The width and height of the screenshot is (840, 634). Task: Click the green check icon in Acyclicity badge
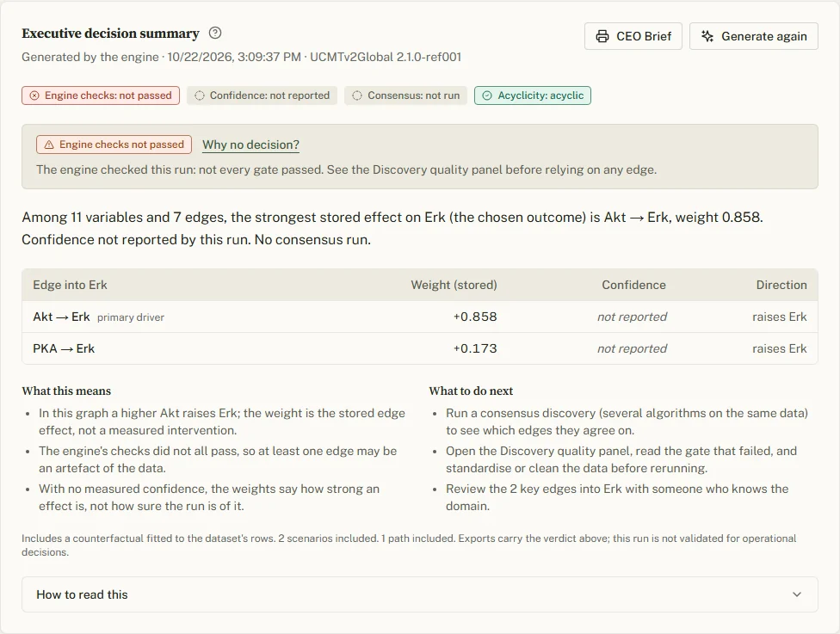(487, 95)
